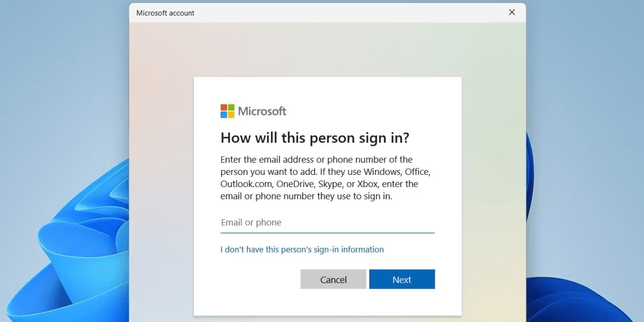Click the pastel gradient area above white card
This screenshot has height=322, width=644.
pos(328,49)
